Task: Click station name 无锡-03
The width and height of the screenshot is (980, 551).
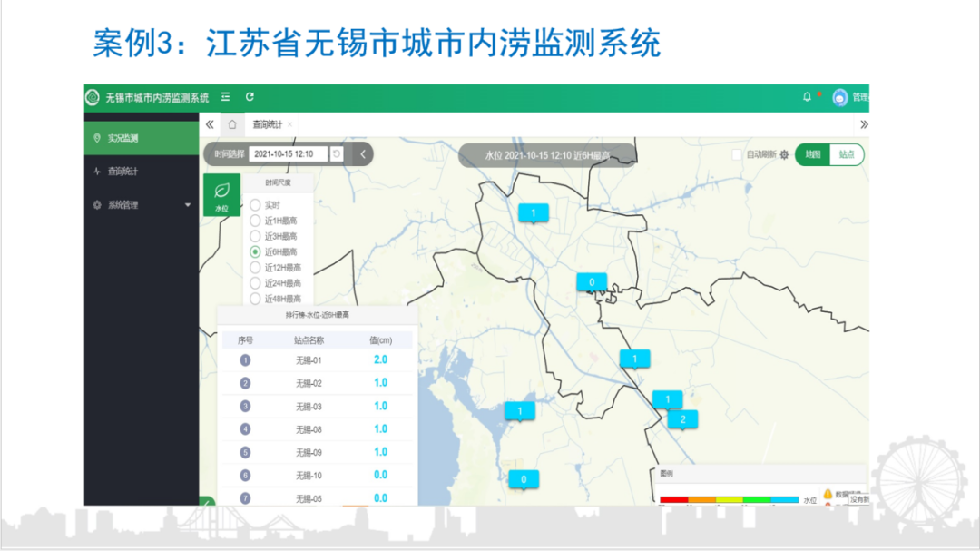Action: [x=309, y=407]
